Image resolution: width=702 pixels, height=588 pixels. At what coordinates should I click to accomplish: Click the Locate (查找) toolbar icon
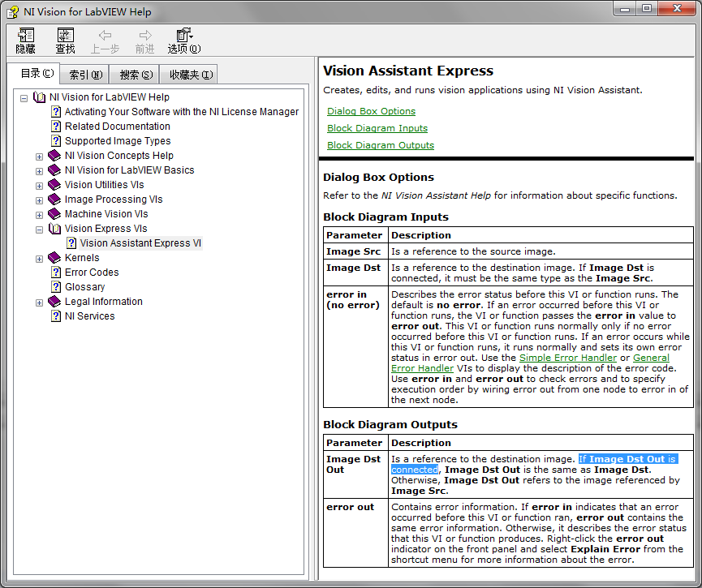click(66, 41)
